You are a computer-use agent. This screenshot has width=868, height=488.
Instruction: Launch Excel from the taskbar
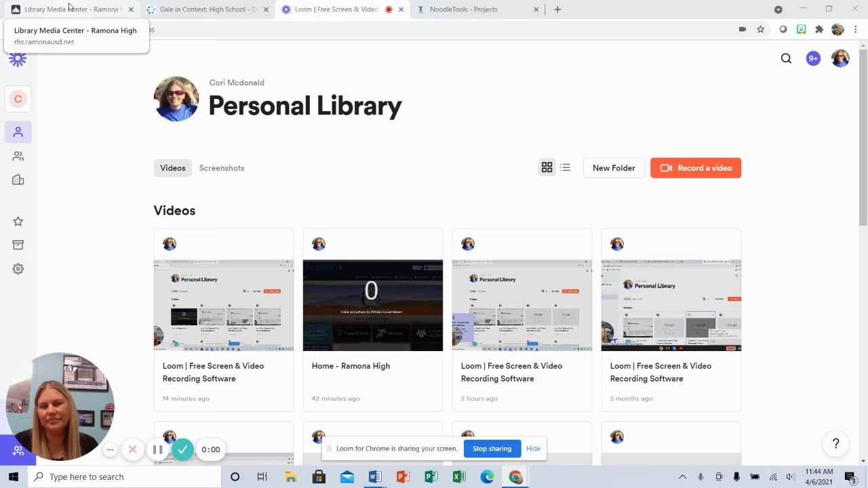point(459,476)
